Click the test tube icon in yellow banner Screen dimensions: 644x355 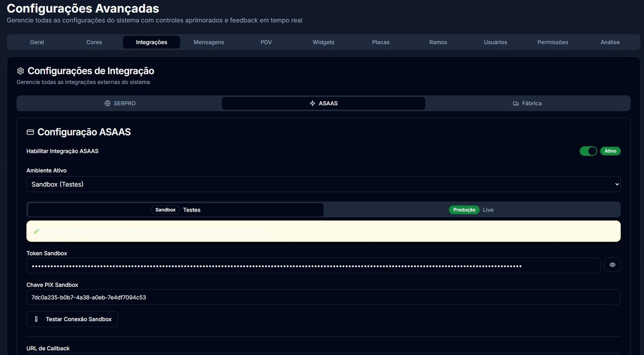(37, 231)
